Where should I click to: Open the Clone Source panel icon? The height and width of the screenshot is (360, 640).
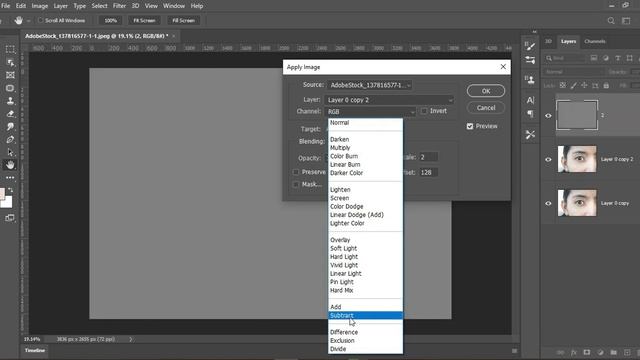pyautogui.click(x=530, y=79)
